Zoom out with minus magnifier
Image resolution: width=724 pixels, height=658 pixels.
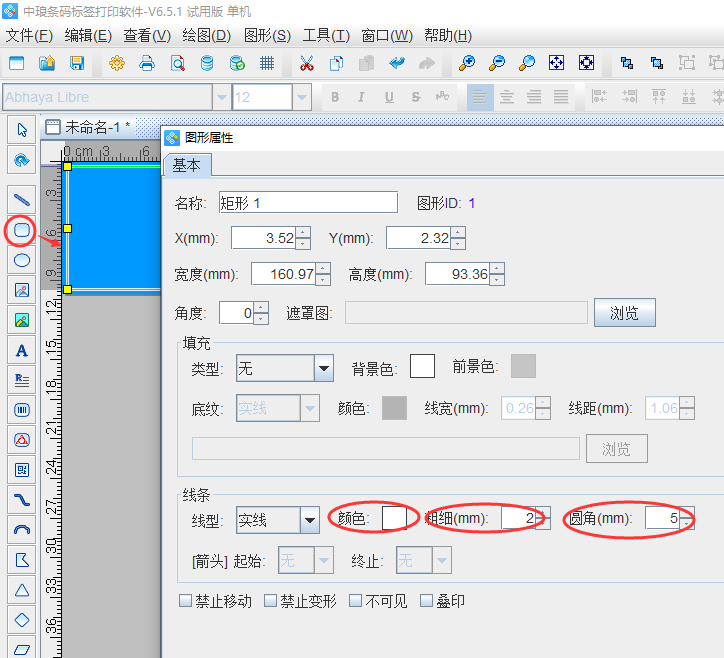497,63
